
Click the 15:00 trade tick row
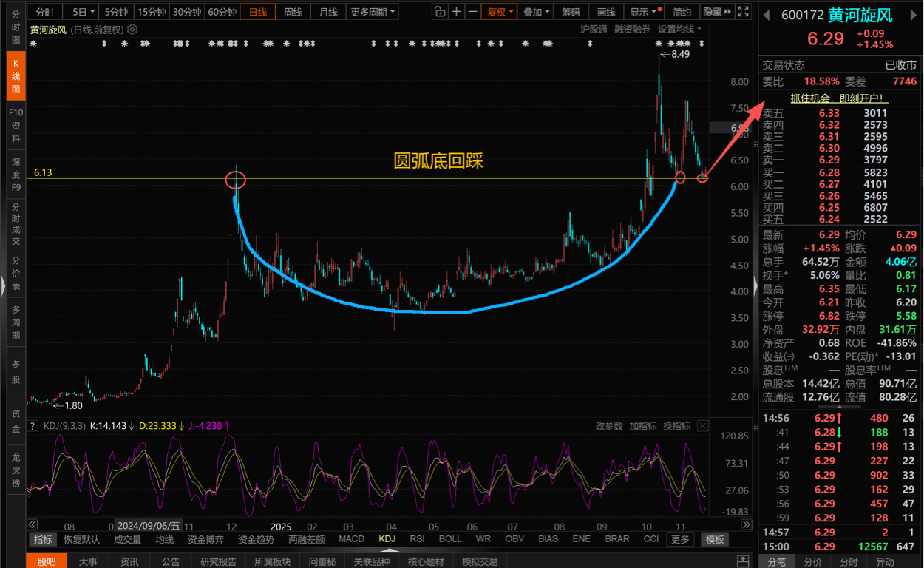coord(840,547)
